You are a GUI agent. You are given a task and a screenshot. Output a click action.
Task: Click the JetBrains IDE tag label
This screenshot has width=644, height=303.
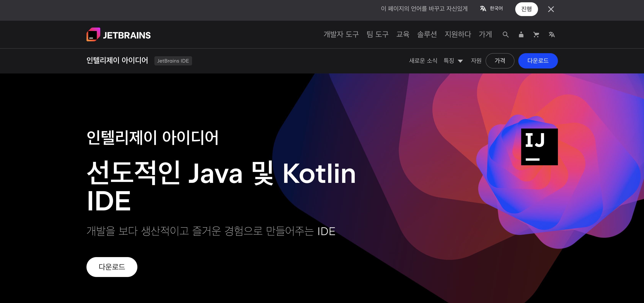(x=173, y=61)
